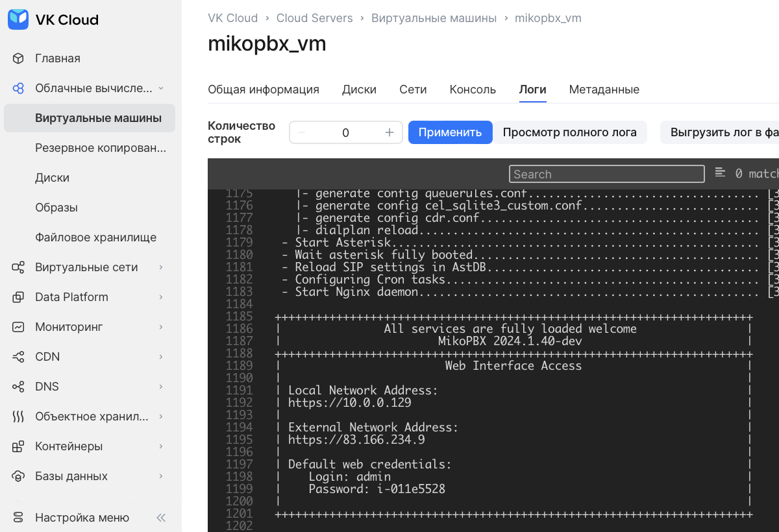Open Cloud Servers breadcrumb link
This screenshot has height=532, width=779.
314,18
